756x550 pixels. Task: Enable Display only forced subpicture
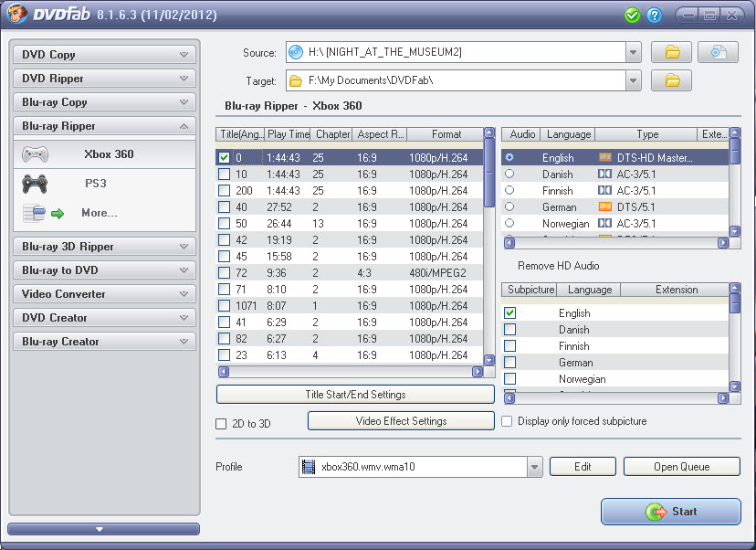(x=507, y=421)
